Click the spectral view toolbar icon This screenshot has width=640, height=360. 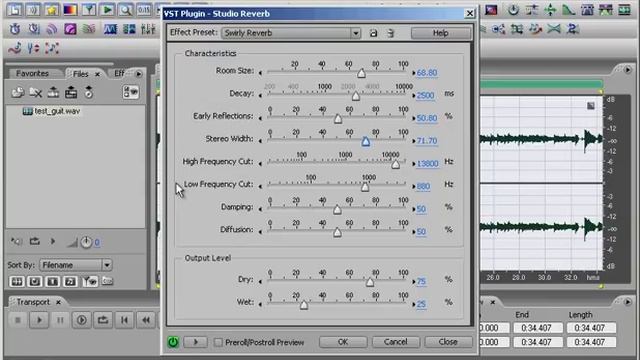pyautogui.click(x=70, y=9)
